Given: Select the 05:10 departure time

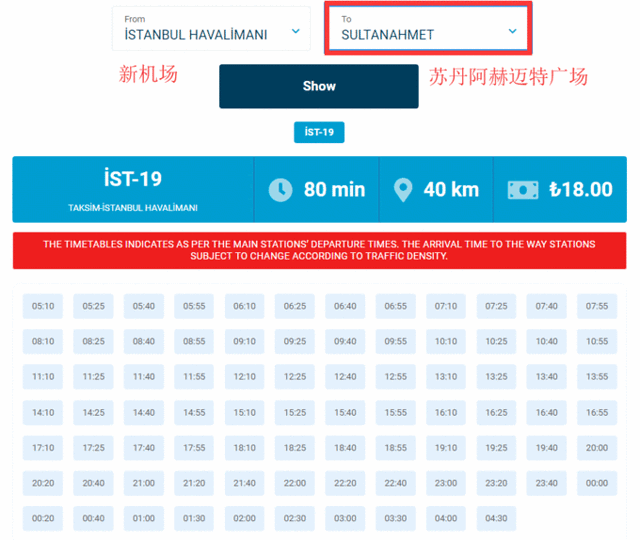Looking at the screenshot, I should tap(43, 306).
